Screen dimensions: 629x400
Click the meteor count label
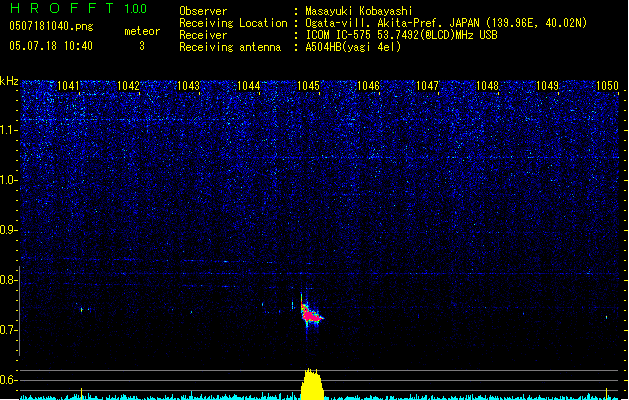click(x=142, y=31)
